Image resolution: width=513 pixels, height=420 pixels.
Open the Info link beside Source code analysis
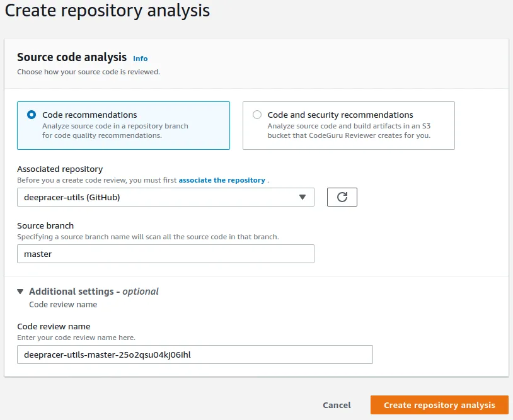(x=141, y=59)
